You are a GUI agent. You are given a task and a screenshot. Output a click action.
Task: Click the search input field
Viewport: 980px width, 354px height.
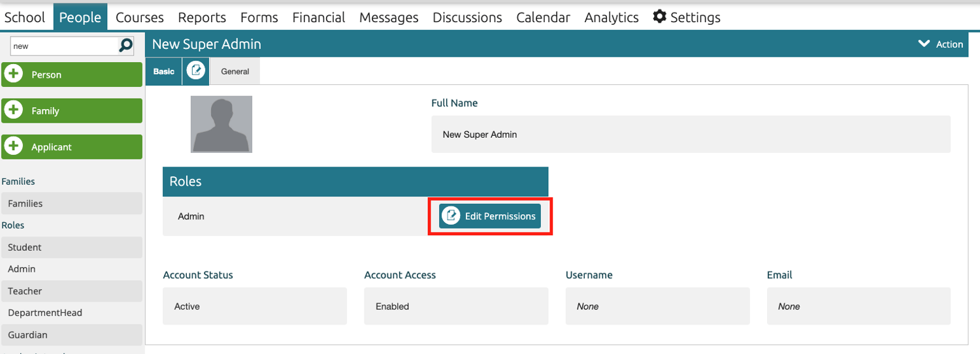(63, 46)
